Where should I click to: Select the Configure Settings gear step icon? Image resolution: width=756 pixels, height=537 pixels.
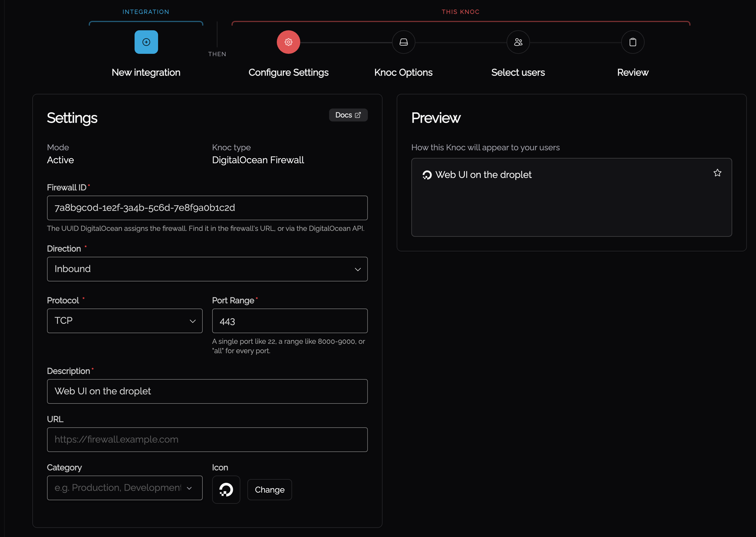pos(288,42)
